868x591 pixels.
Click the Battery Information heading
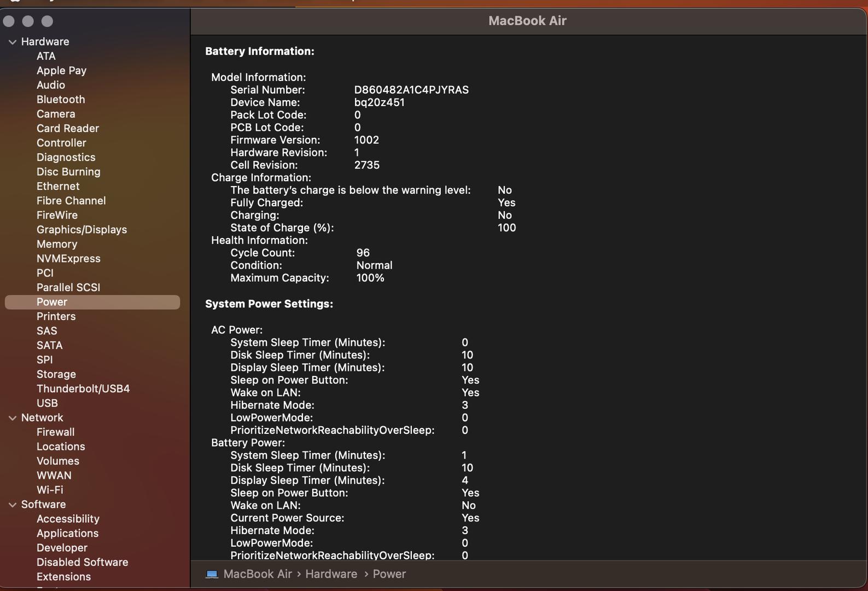tap(260, 51)
